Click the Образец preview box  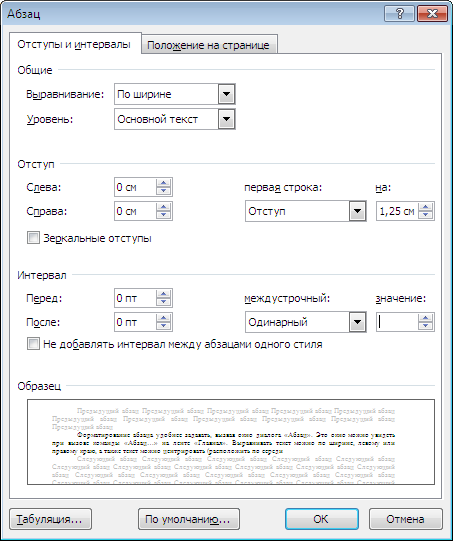click(231, 442)
